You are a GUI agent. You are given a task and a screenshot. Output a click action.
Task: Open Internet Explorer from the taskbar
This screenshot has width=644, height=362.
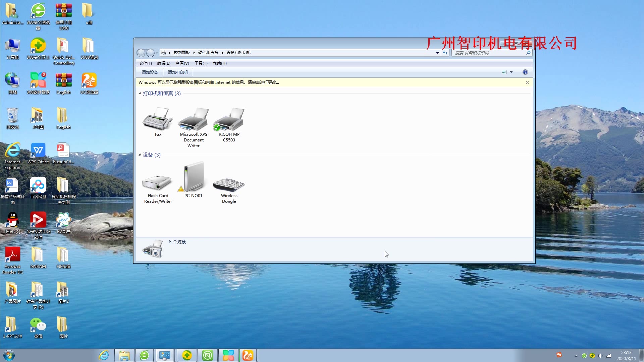point(104,355)
